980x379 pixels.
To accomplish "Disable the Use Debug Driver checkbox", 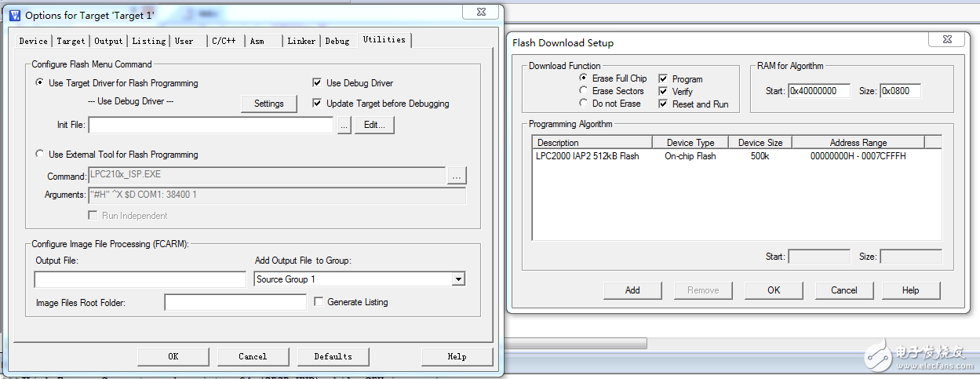I will click(x=317, y=83).
